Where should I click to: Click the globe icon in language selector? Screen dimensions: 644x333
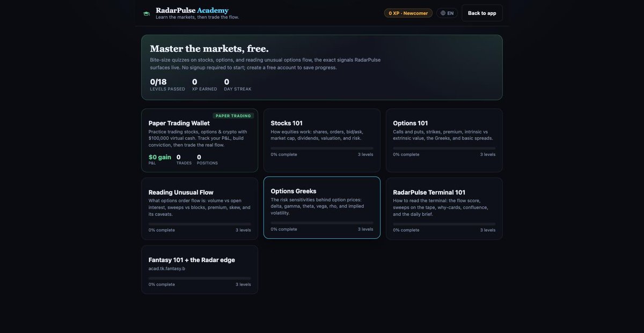pos(443,13)
